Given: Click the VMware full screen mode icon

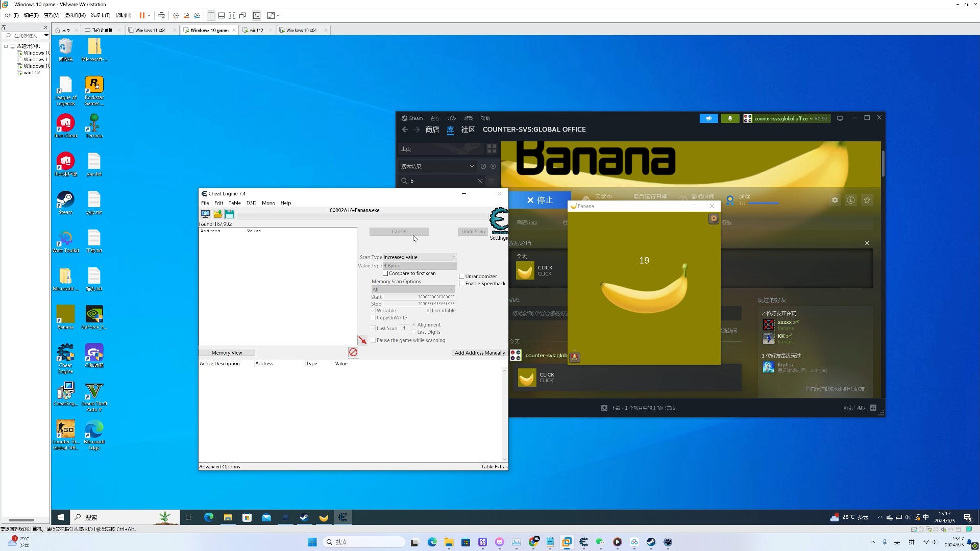Looking at the screenshot, I should click(232, 16).
